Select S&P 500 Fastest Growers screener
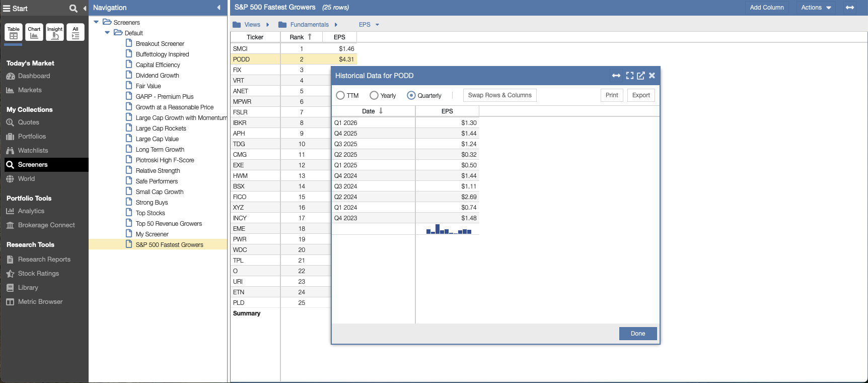The image size is (868, 383). coord(170,245)
